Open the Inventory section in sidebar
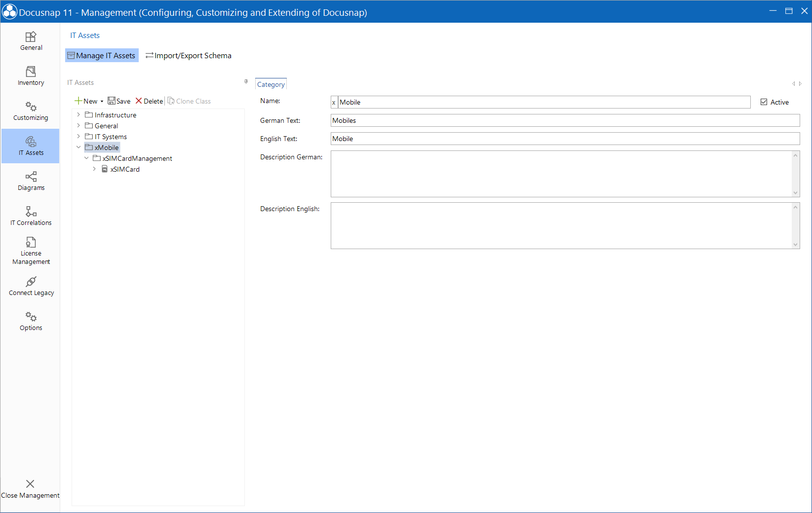The image size is (812, 513). (31, 75)
